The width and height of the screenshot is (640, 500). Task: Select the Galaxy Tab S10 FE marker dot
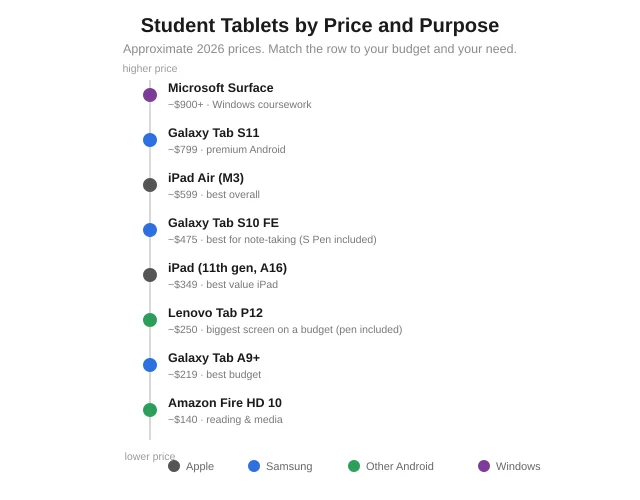pos(150,230)
